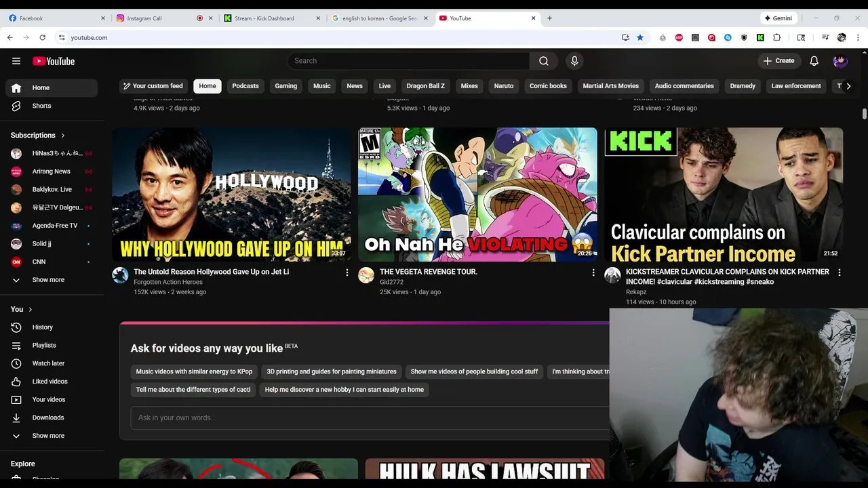868x488 pixels.
Task: Open Solid jj subscription channel
Action: (x=52, y=243)
